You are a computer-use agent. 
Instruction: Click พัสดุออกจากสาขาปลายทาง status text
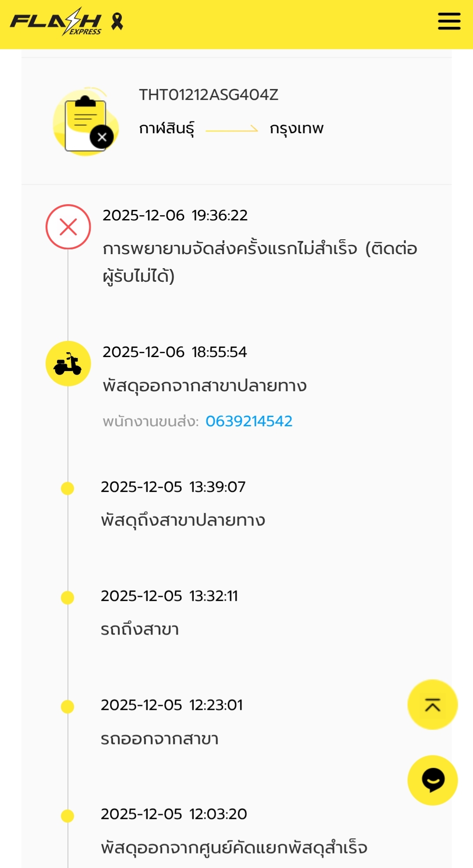204,386
